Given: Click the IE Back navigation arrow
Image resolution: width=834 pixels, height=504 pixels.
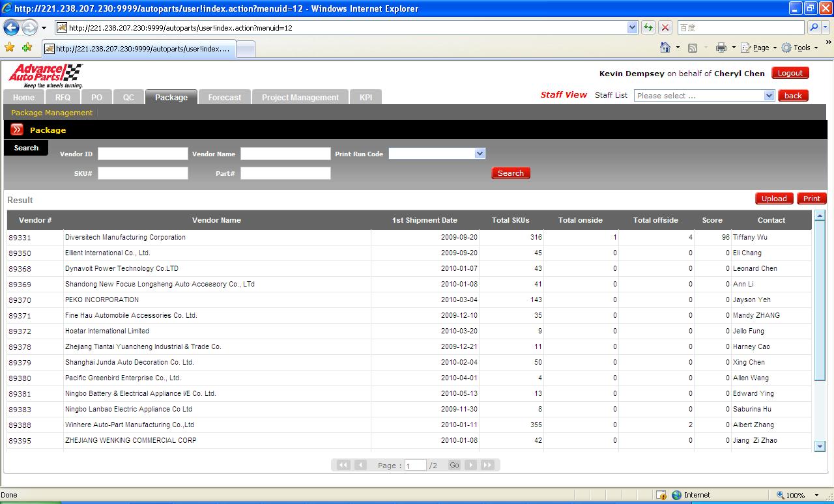Looking at the screenshot, I should tap(11, 28).
